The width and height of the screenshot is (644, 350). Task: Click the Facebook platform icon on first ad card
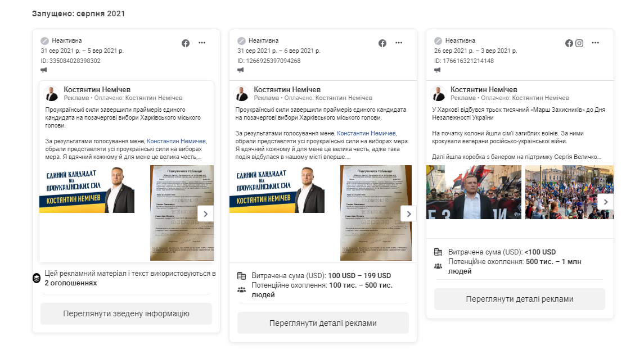point(186,43)
